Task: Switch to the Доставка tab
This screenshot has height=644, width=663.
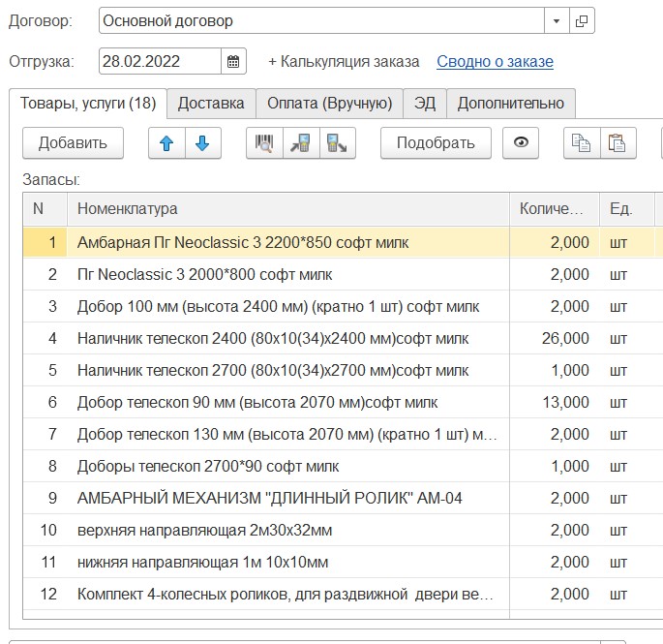Action: (x=211, y=104)
